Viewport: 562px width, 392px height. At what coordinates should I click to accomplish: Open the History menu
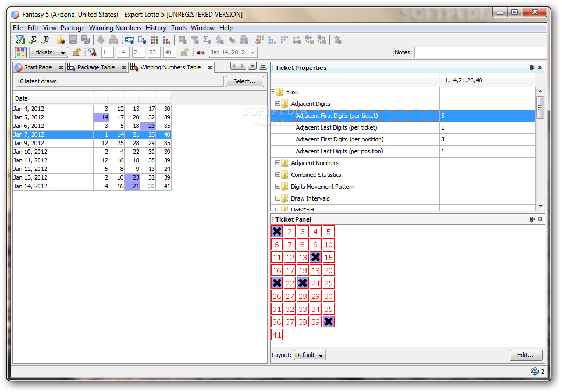pyautogui.click(x=155, y=28)
